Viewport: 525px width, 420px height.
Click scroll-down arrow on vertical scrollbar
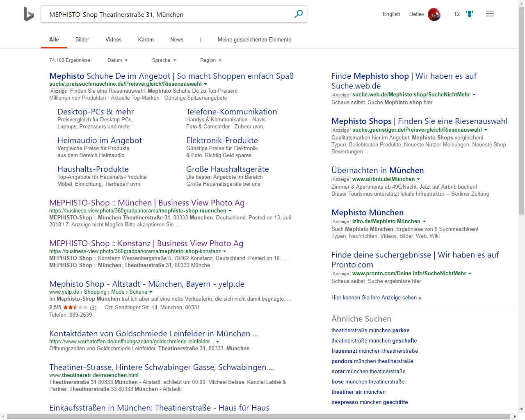(x=521, y=409)
